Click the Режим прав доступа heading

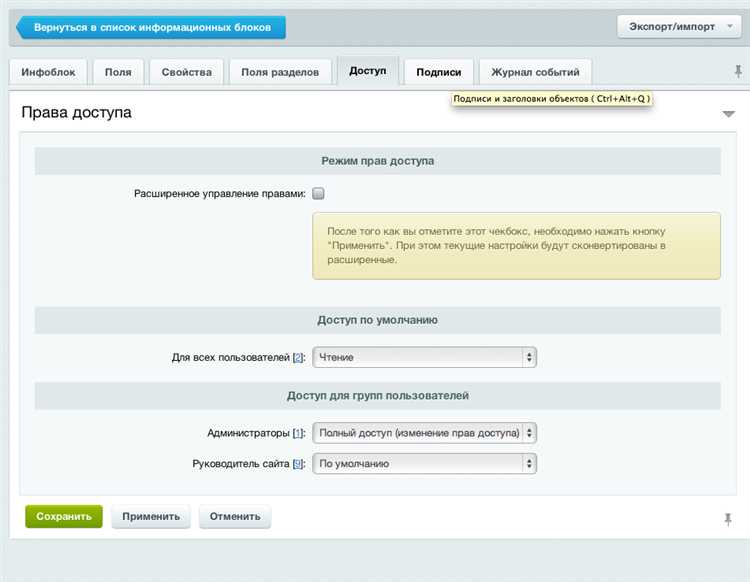(x=377, y=161)
